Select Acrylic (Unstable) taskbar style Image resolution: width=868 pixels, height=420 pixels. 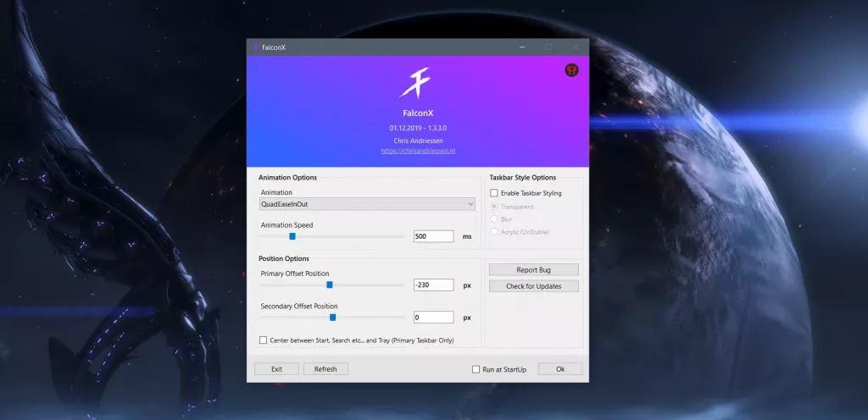click(x=494, y=232)
